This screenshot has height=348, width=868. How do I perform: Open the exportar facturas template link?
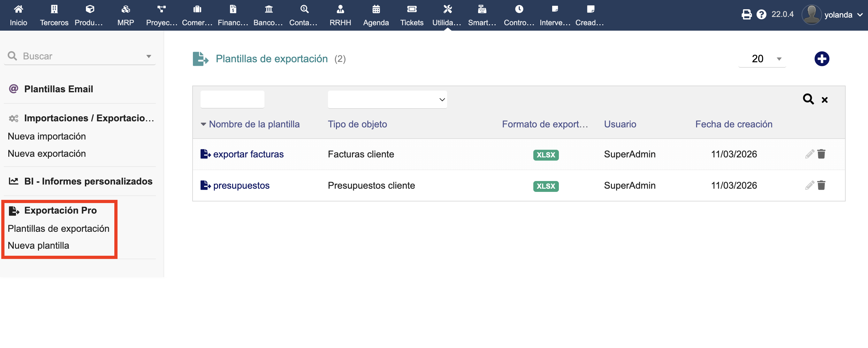pos(248,154)
